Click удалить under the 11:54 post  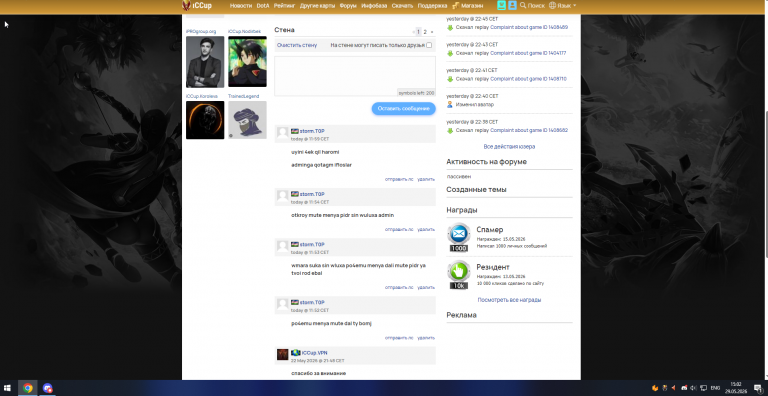click(x=426, y=229)
